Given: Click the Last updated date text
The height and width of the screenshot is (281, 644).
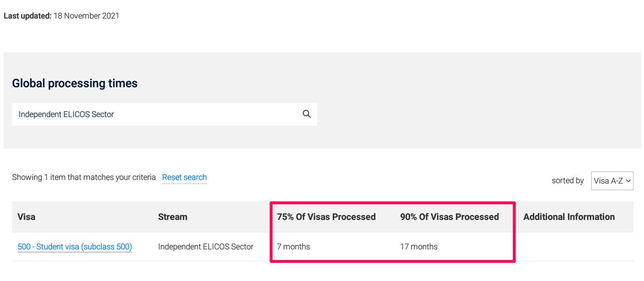Looking at the screenshot, I should point(61,16).
